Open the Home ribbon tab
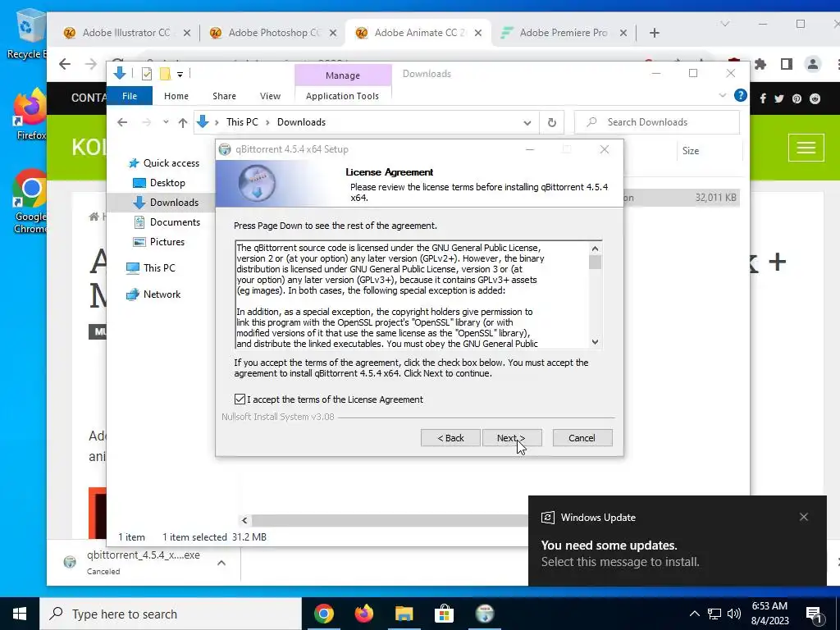This screenshot has height=630, width=840. [x=176, y=96]
